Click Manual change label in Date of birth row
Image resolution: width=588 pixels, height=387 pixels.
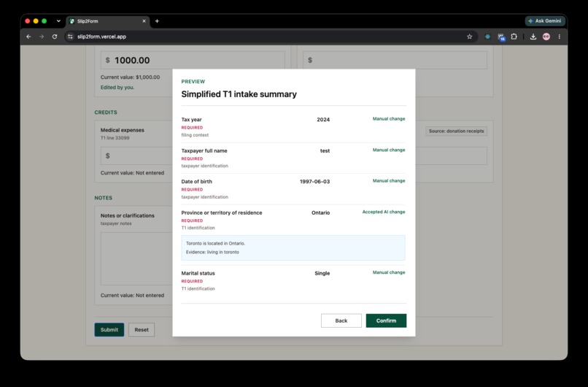[x=389, y=180]
